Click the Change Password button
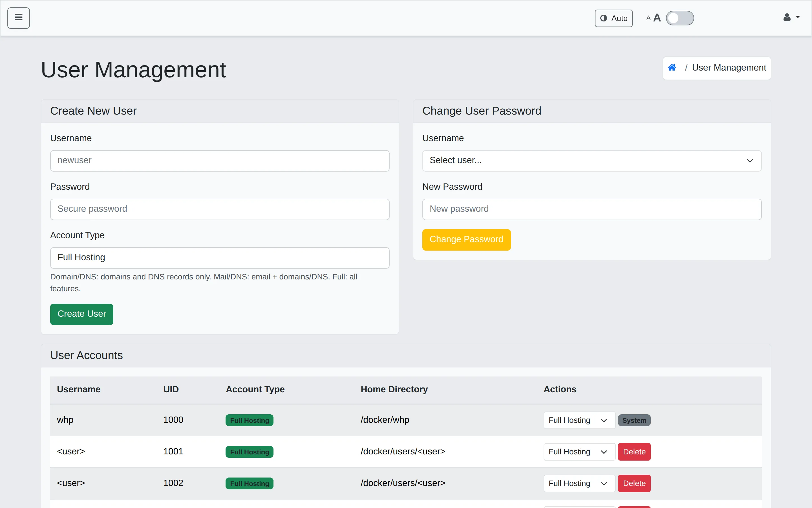This screenshot has width=812, height=508. [466, 240]
